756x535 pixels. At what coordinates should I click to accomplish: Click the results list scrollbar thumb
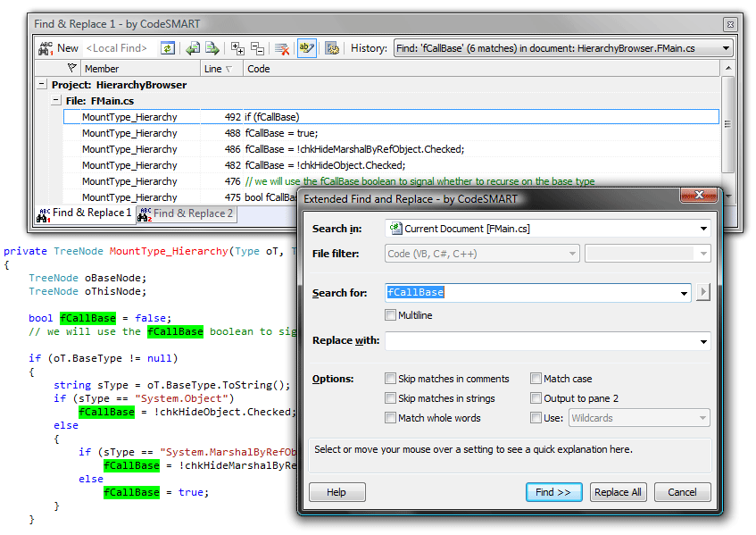click(727, 124)
